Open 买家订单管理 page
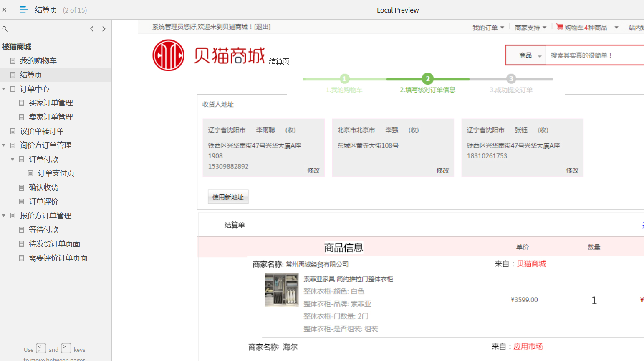 point(51,103)
